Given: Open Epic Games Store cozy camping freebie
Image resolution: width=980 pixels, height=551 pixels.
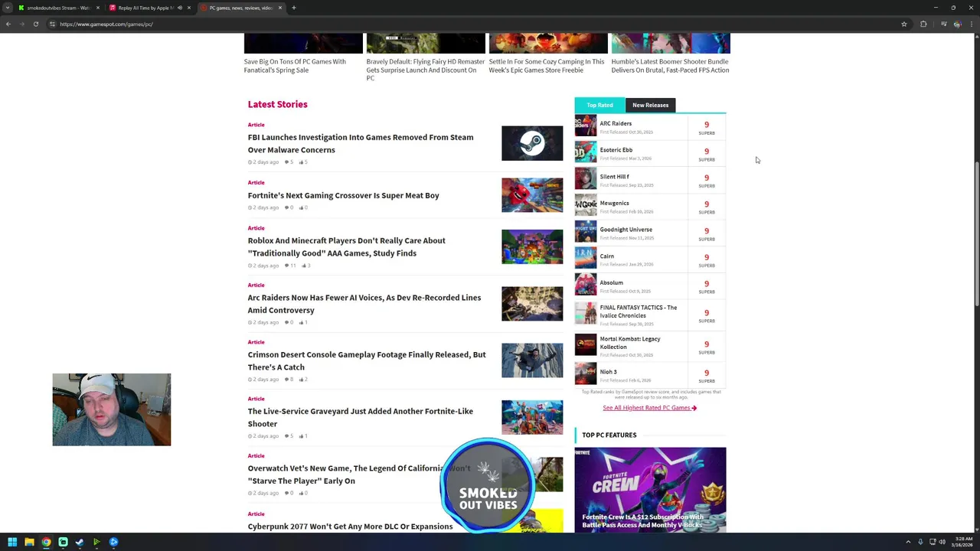Looking at the screenshot, I should click(x=547, y=66).
